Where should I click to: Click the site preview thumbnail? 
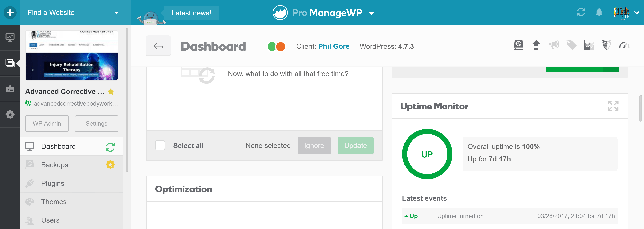[x=72, y=55]
